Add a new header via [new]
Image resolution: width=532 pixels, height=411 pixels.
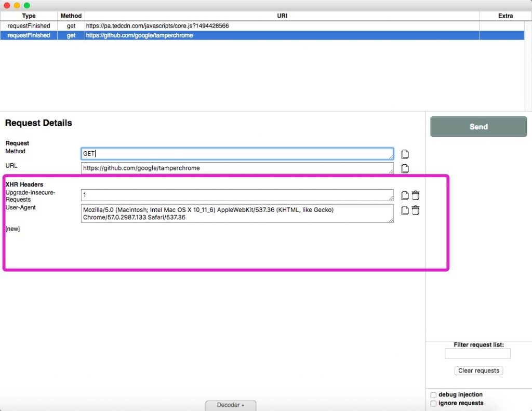12,229
